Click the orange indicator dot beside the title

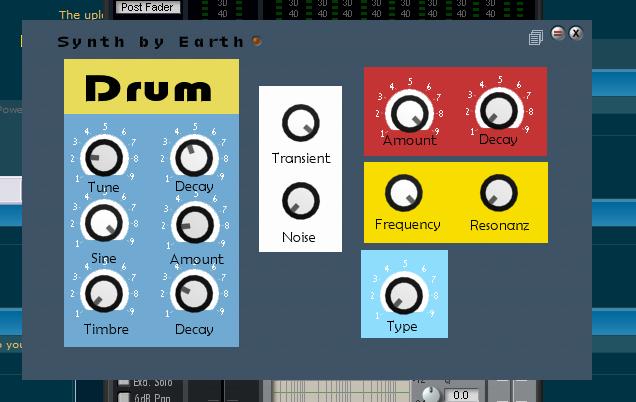pos(257,41)
